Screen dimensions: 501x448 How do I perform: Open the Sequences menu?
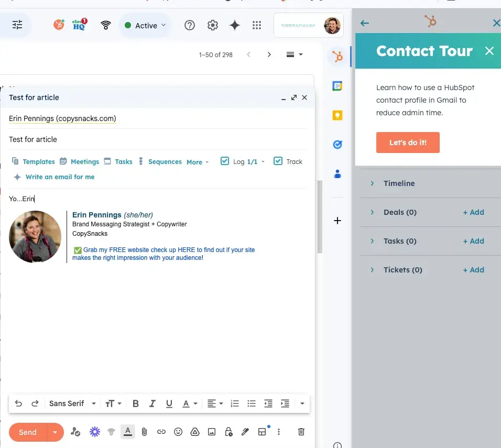click(160, 162)
